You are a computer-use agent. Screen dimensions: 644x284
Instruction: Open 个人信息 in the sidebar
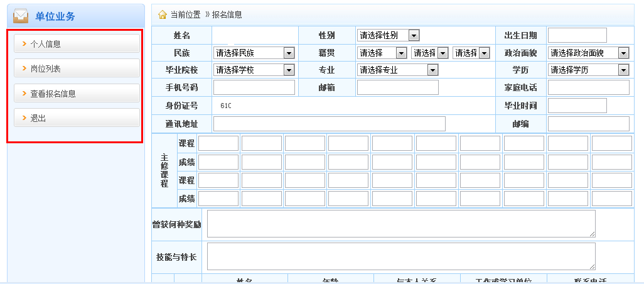click(77, 43)
